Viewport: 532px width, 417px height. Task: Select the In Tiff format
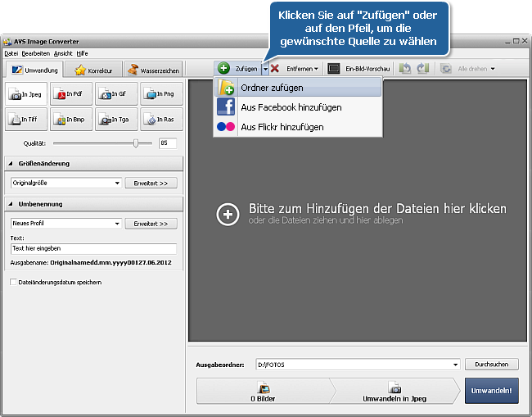click(26, 119)
